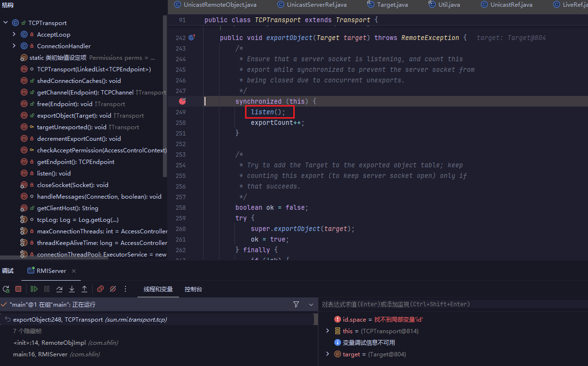View all breakpoints

[100, 289]
